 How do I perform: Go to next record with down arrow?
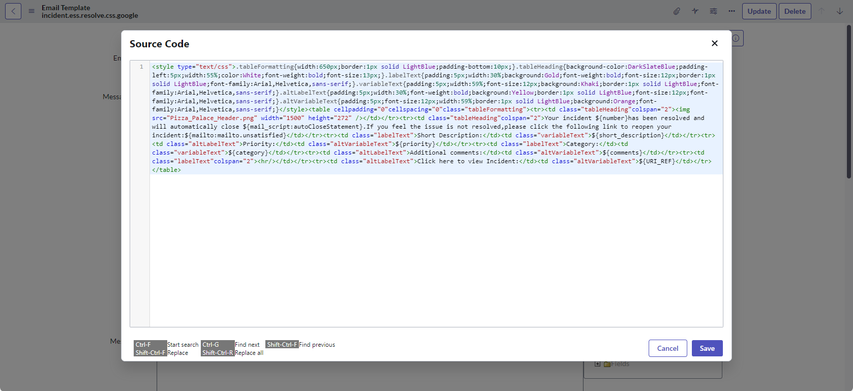pos(840,11)
